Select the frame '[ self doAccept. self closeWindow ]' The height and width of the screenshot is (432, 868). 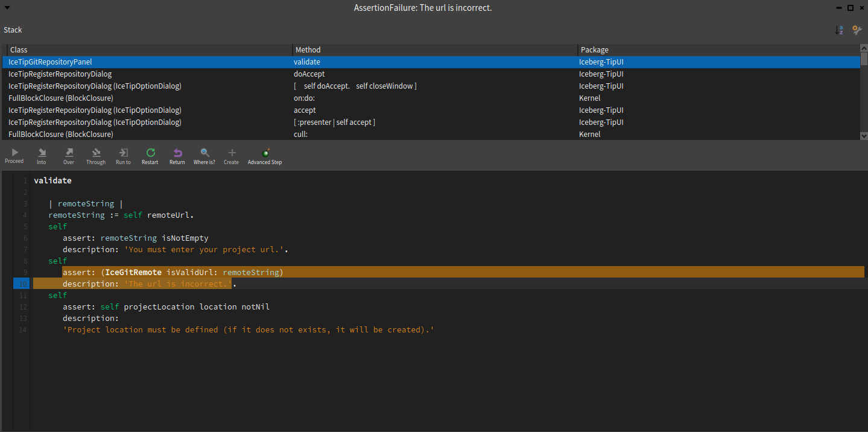click(x=431, y=86)
